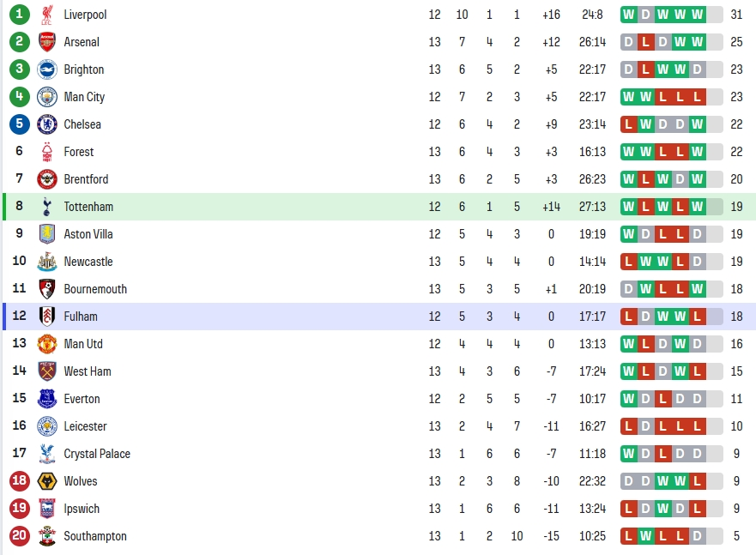The height and width of the screenshot is (555, 756).
Task: Click the Liverpool club crest
Action: [47, 15]
